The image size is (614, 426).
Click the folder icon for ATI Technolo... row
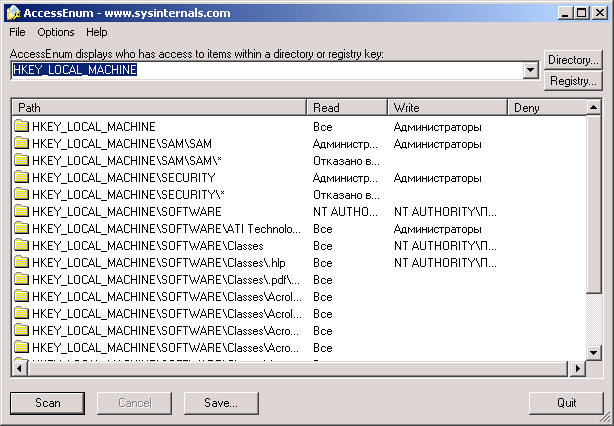tap(22, 229)
